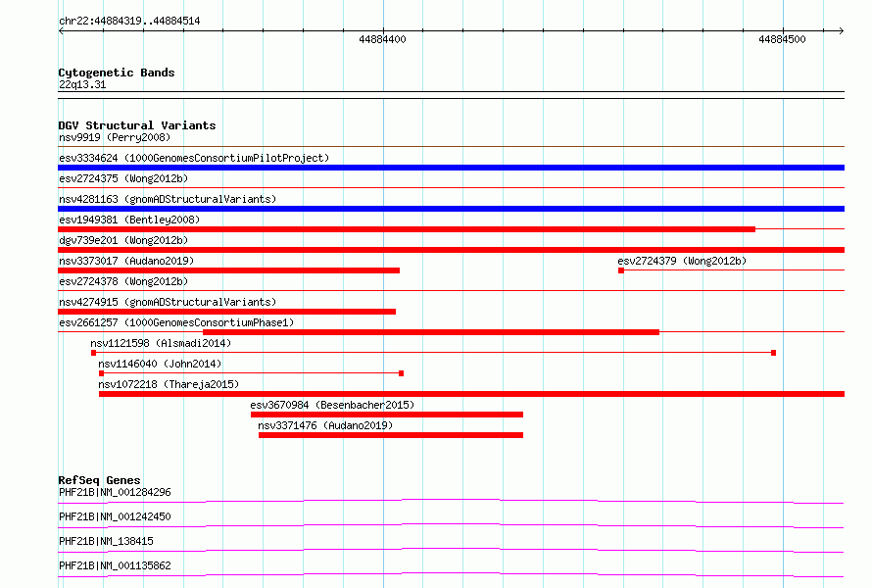
Task: Click the red bar of nsv1072218
Action: point(471,394)
